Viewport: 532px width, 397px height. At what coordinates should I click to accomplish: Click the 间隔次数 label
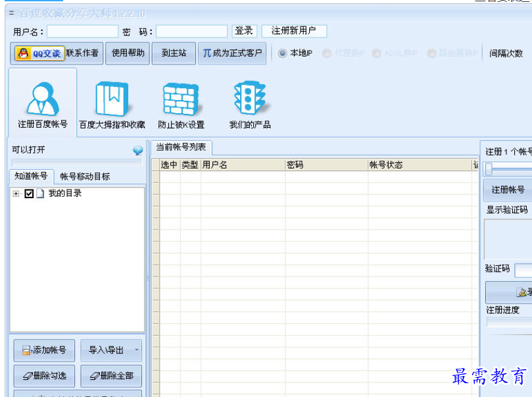[506, 53]
